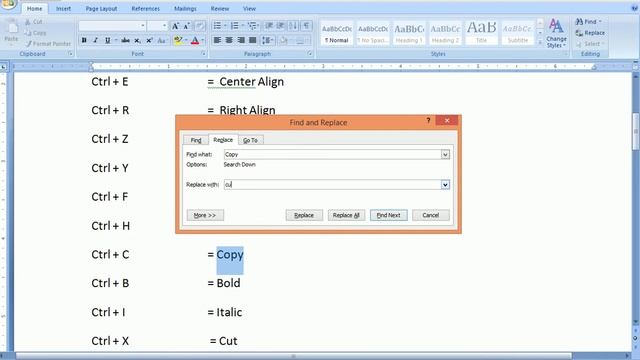
Task: Switch to the Insert ribbon tab
Action: point(63,9)
